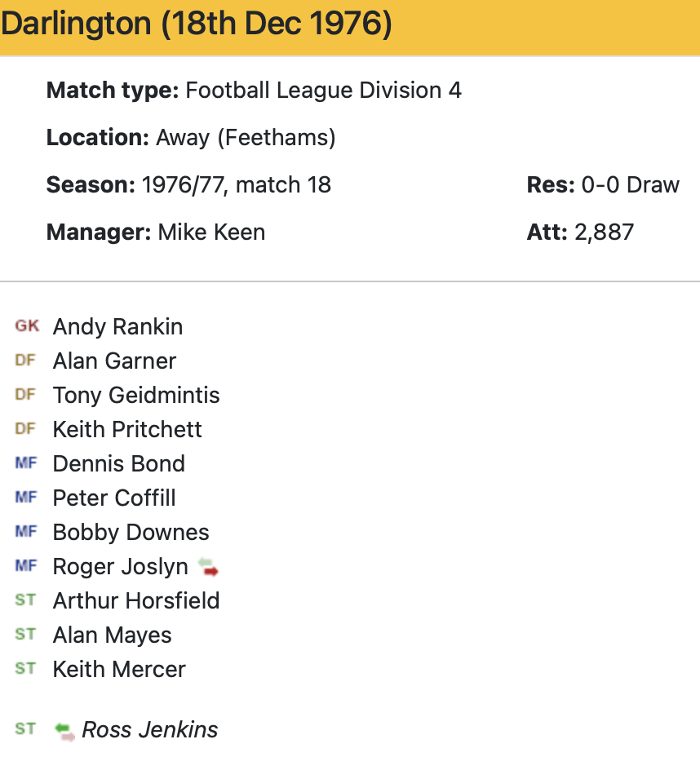Image resolution: width=700 pixels, height=757 pixels.
Task: Click the GK icon beside Andy Rankin
Action: coord(26,326)
